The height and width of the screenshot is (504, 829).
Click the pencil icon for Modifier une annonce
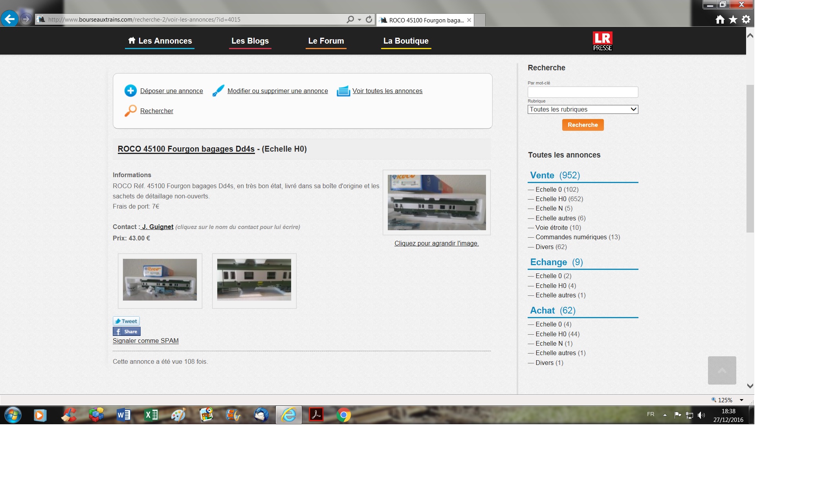tap(218, 91)
